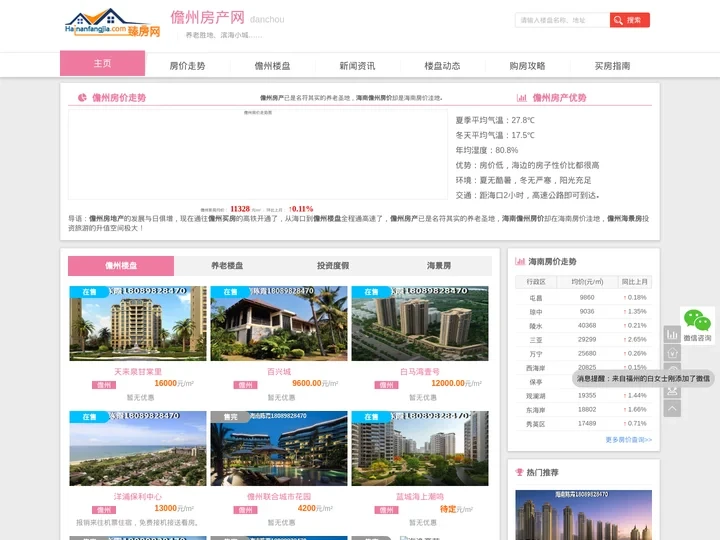The height and width of the screenshot is (540, 720).
Task: Open 儋州联合城市花园 property photo
Action: point(279,448)
